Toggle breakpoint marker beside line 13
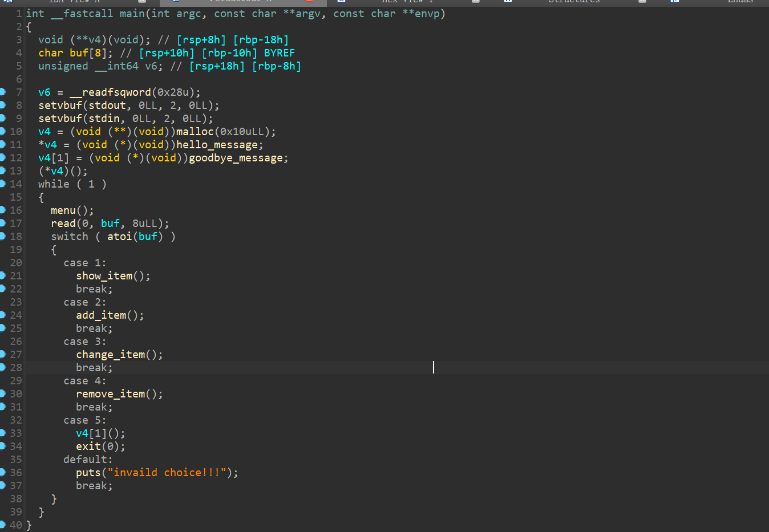The image size is (769, 532). 2,170
